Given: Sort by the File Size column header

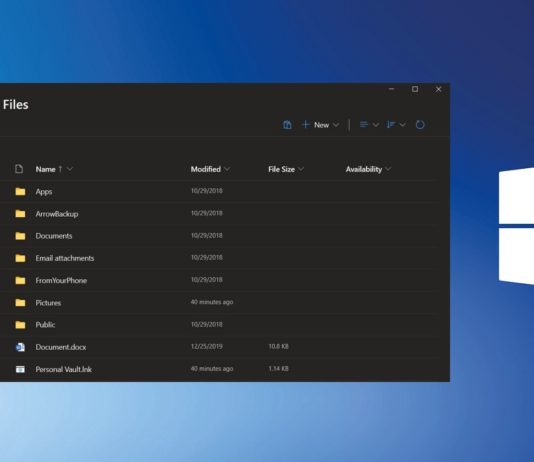Looking at the screenshot, I should pos(281,169).
